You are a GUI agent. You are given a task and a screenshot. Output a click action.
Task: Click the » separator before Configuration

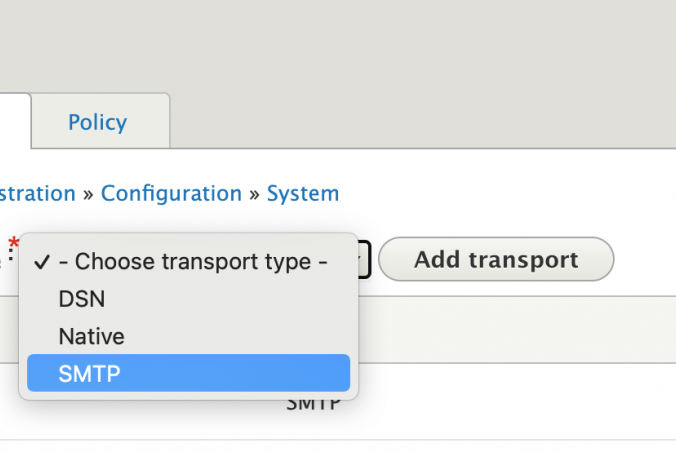coord(88,193)
